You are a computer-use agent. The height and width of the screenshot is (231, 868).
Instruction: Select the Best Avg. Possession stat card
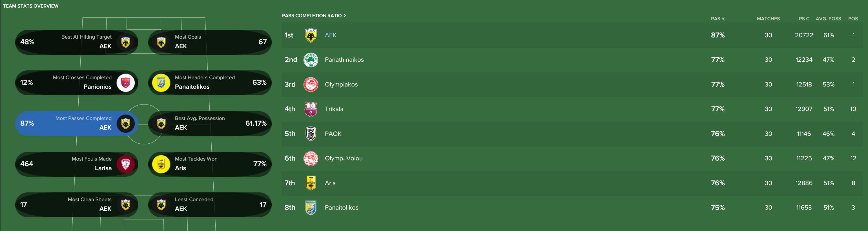(210, 123)
